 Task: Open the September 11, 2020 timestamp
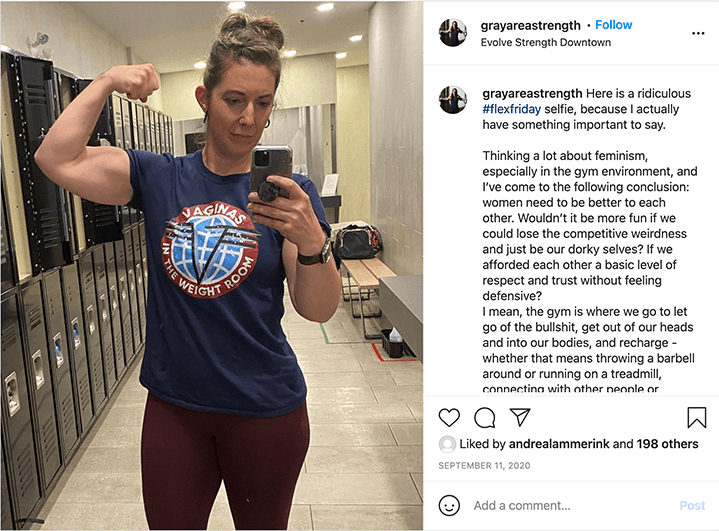pyautogui.click(x=484, y=465)
